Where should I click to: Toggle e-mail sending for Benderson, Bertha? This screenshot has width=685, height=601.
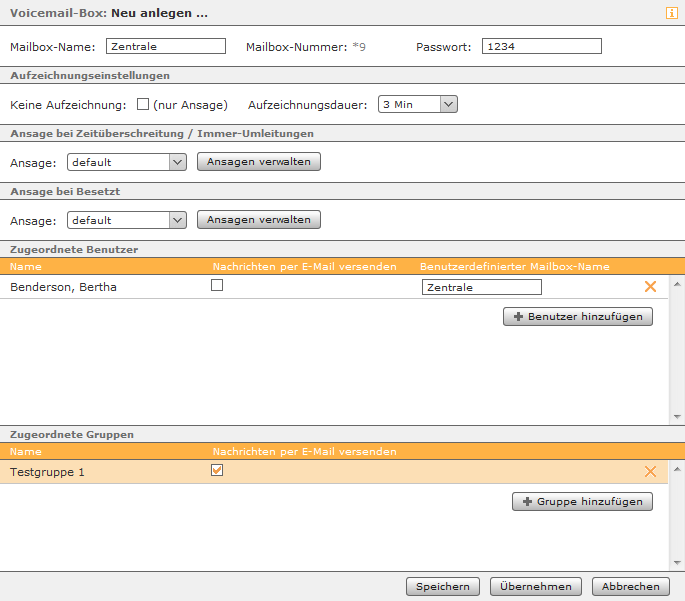(217, 285)
